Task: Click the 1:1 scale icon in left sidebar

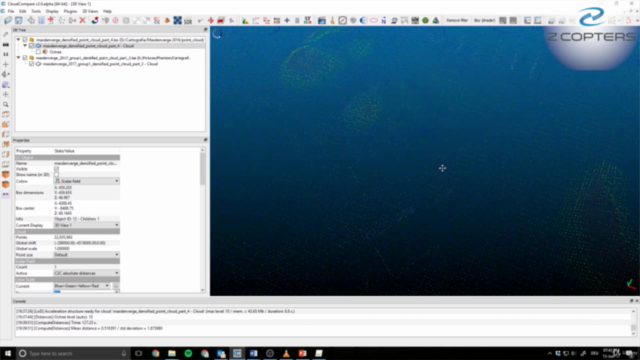Action: tap(6, 54)
